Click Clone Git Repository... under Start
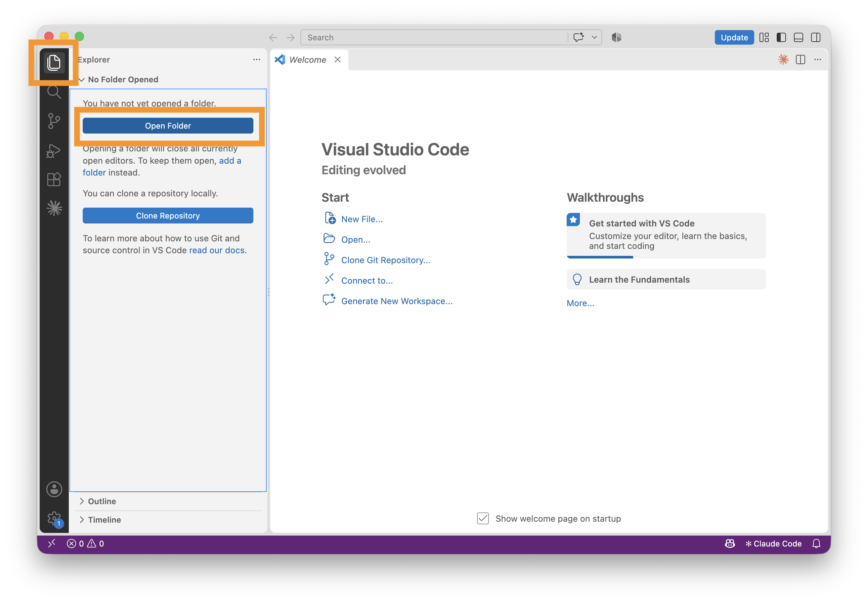 (386, 260)
